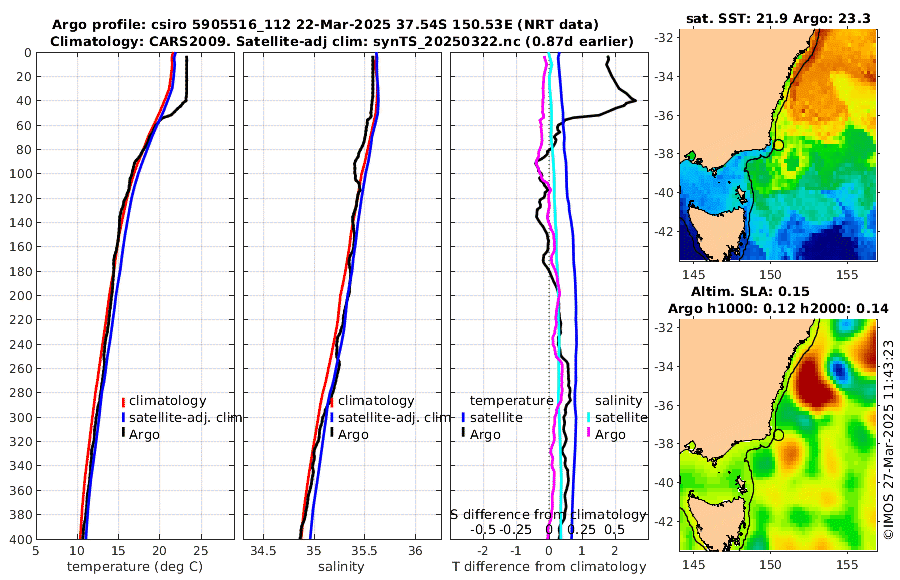Click the dark red high-SLA eddy on the altimetry map
The image size is (900, 580).
[814, 381]
